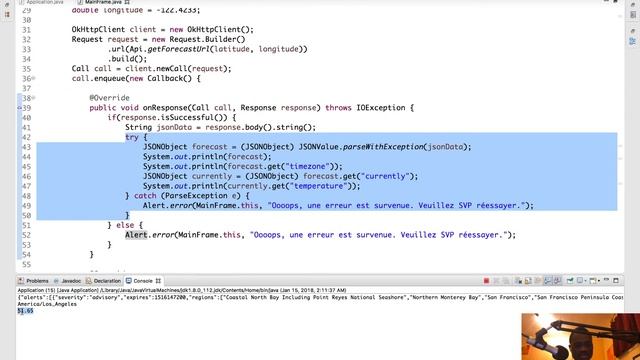This screenshot has height=360, width=640.
Task: Click Remove All Terminated Launches icon
Action: (x=506, y=281)
